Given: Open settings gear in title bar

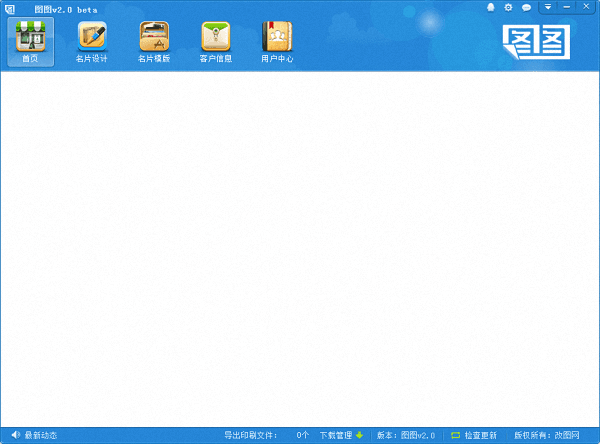Looking at the screenshot, I should [x=508, y=8].
